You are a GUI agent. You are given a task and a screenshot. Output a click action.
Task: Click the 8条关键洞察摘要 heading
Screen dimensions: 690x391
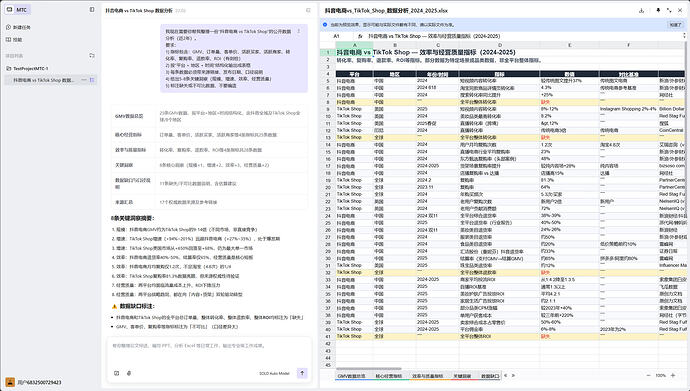[x=132, y=218]
